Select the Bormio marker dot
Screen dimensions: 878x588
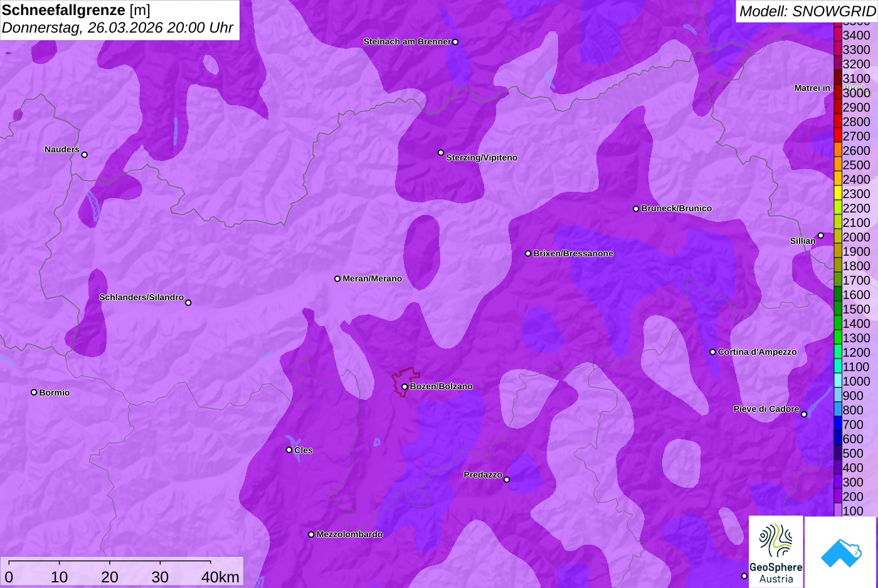[x=34, y=392]
